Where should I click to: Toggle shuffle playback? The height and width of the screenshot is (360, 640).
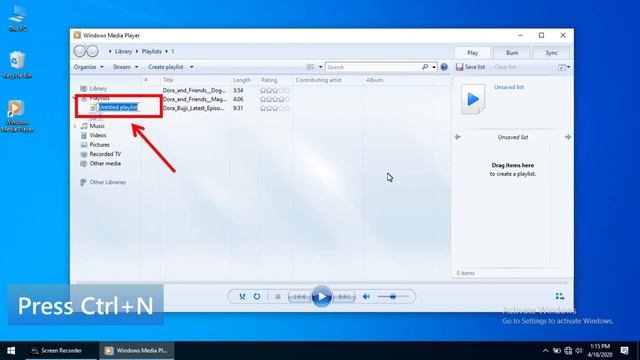[x=242, y=296]
